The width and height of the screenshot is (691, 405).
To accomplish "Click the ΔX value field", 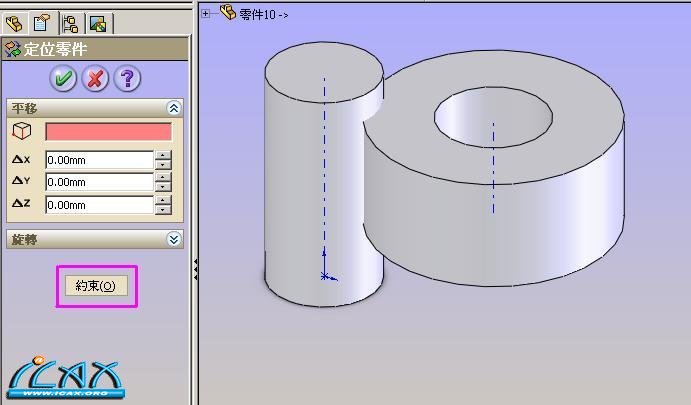I will (100, 160).
